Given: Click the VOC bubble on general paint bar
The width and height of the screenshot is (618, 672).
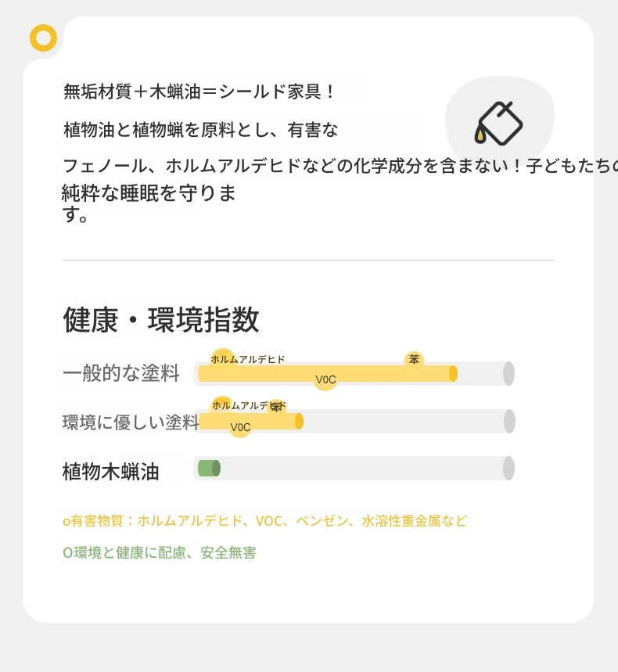Looking at the screenshot, I should (x=325, y=379).
